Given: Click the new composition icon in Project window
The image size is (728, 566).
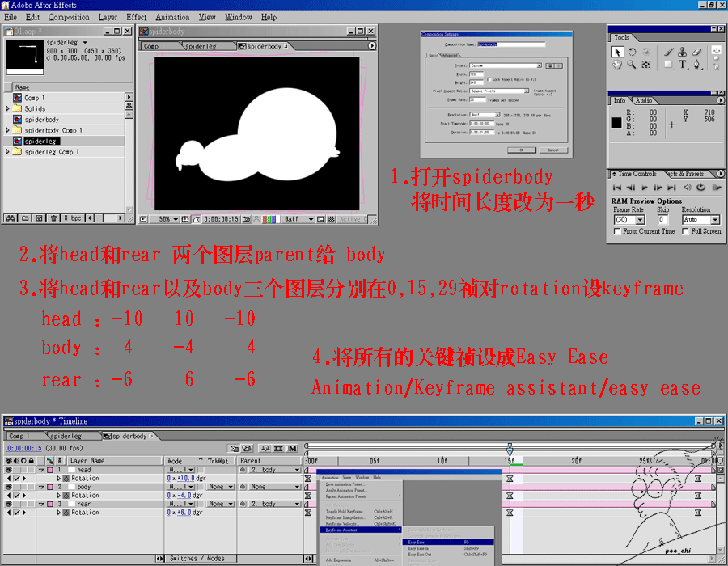Looking at the screenshot, I should [40, 218].
